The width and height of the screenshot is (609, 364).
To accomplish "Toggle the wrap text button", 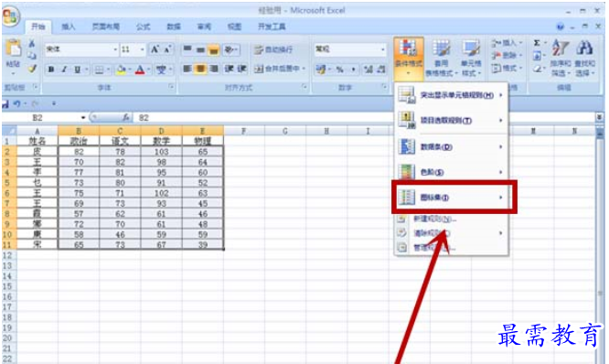I will tap(273, 49).
